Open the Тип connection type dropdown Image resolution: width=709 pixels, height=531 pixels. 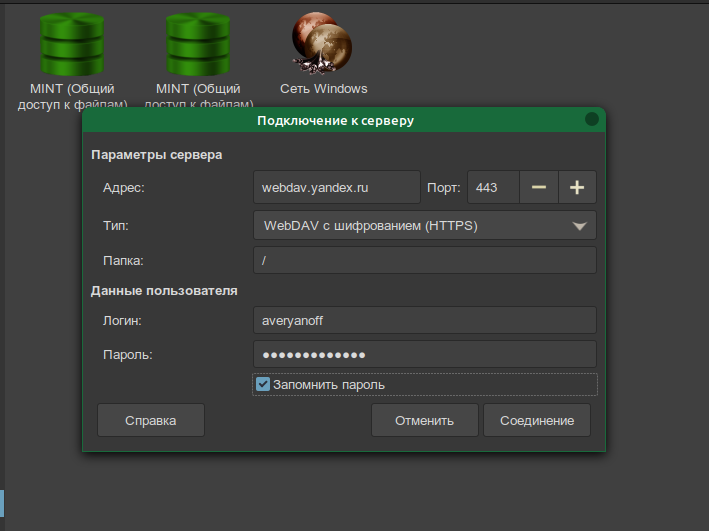tap(425, 225)
